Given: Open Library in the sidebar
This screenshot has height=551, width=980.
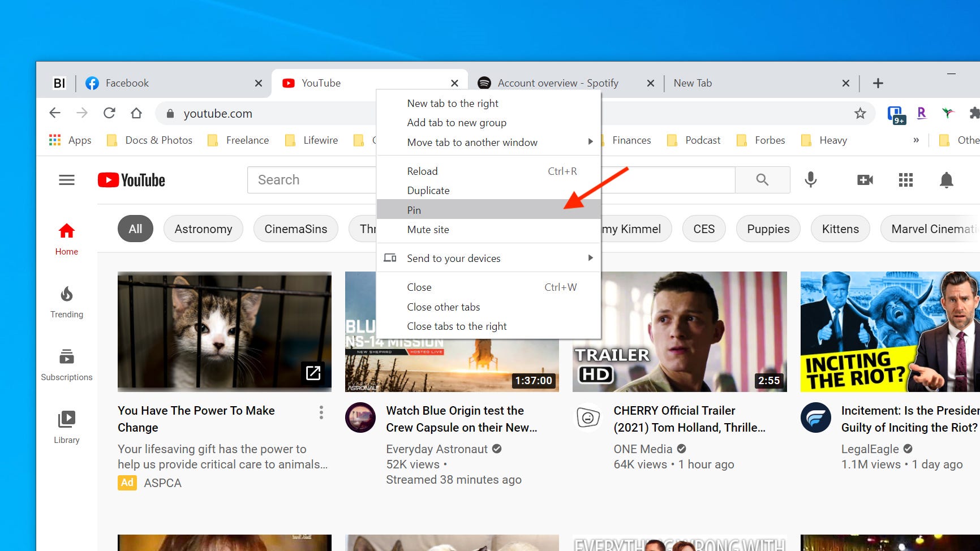Looking at the screenshot, I should (67, 428).
